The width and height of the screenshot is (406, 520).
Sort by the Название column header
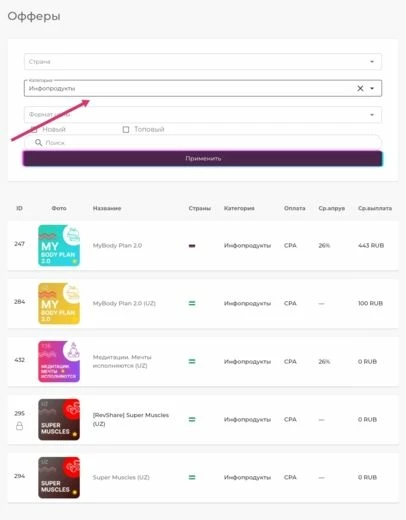coord(107,208)
